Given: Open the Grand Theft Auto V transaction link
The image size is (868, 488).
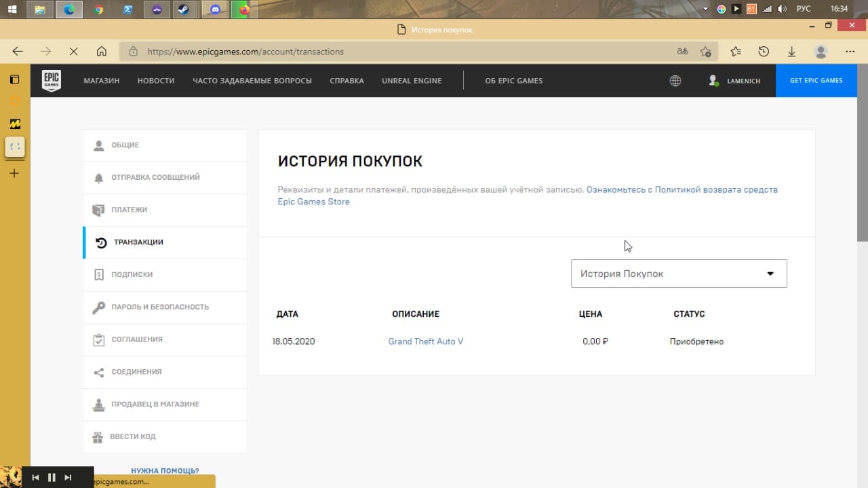Looking at the screenshot, I should (426, 341).
